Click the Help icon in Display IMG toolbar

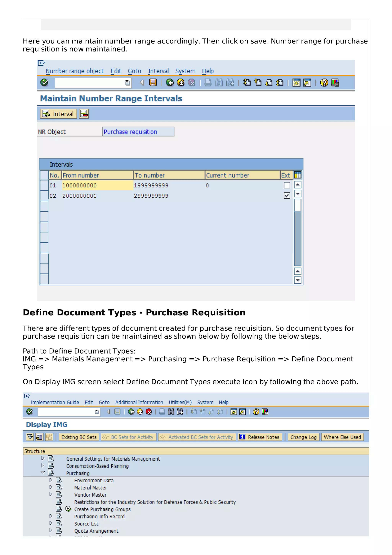point(256,412)
